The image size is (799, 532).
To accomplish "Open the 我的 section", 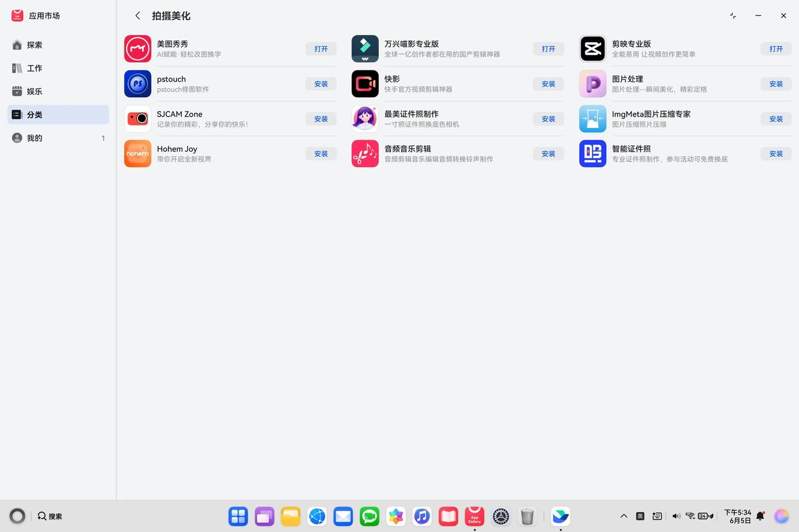I will pyautogui.click(x=58, y=138).
